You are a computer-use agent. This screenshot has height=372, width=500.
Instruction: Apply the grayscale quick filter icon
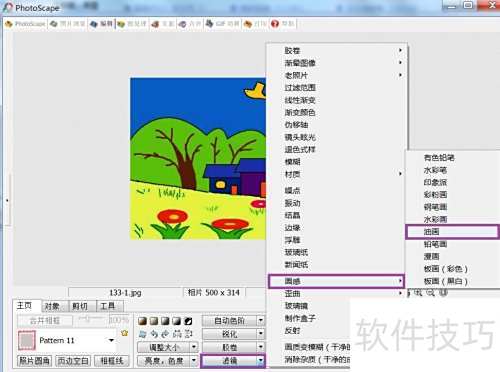coord(165,321)
